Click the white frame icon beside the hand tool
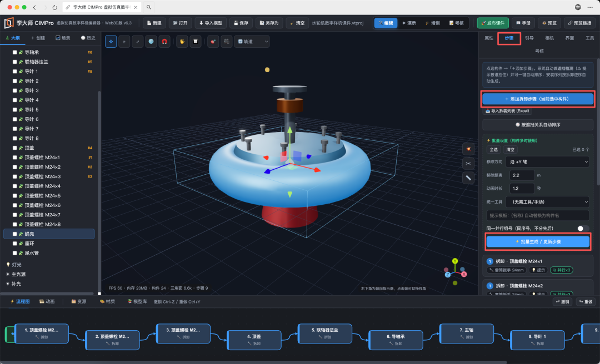Viewport: 600px width, 364px height. [x=196, y=41]
